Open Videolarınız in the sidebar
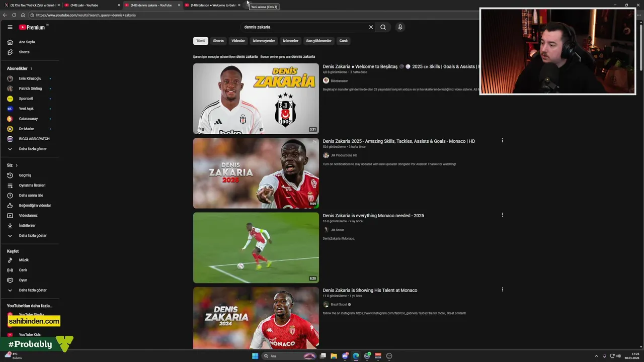Viewport: 644px width, 362px height. (x=29, y=216)
